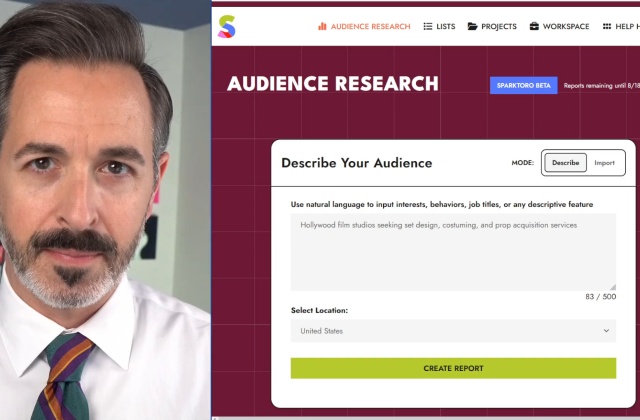
Task: Click the natural language instruction text
Action: [x=442, y=204]
